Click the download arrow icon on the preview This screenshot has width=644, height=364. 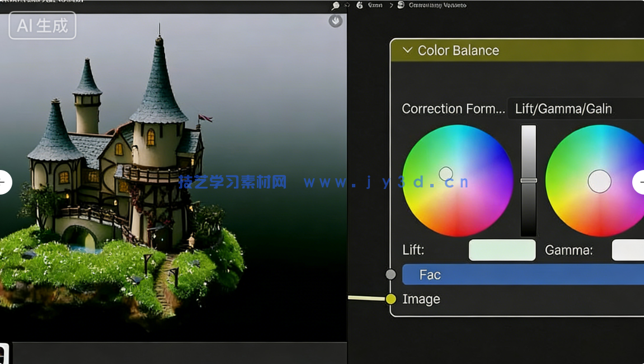[335, 21]
